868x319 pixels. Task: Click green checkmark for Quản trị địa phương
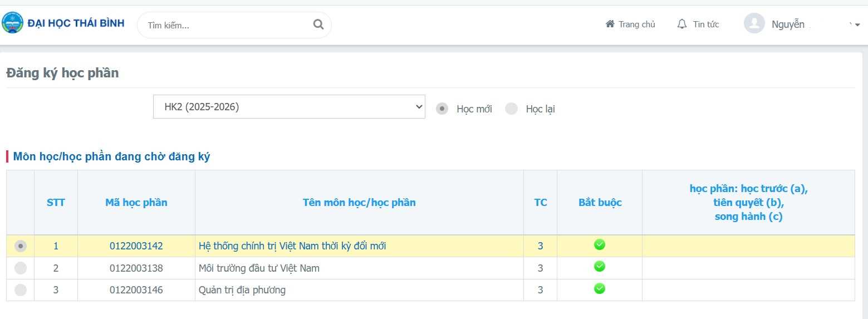[600, 288]
